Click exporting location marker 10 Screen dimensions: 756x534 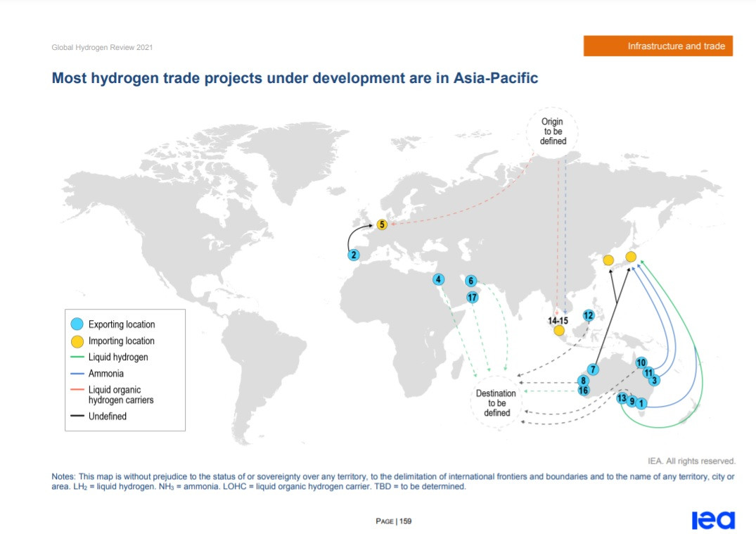(x=641, y=363)
